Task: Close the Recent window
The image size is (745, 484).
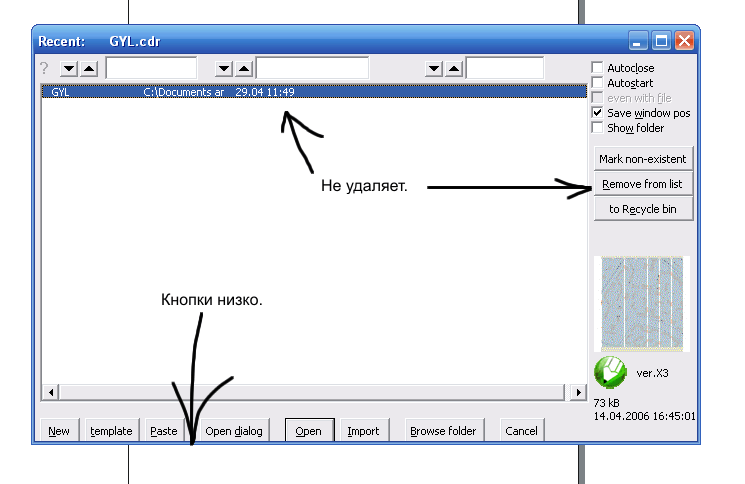Action: (684, 41)
